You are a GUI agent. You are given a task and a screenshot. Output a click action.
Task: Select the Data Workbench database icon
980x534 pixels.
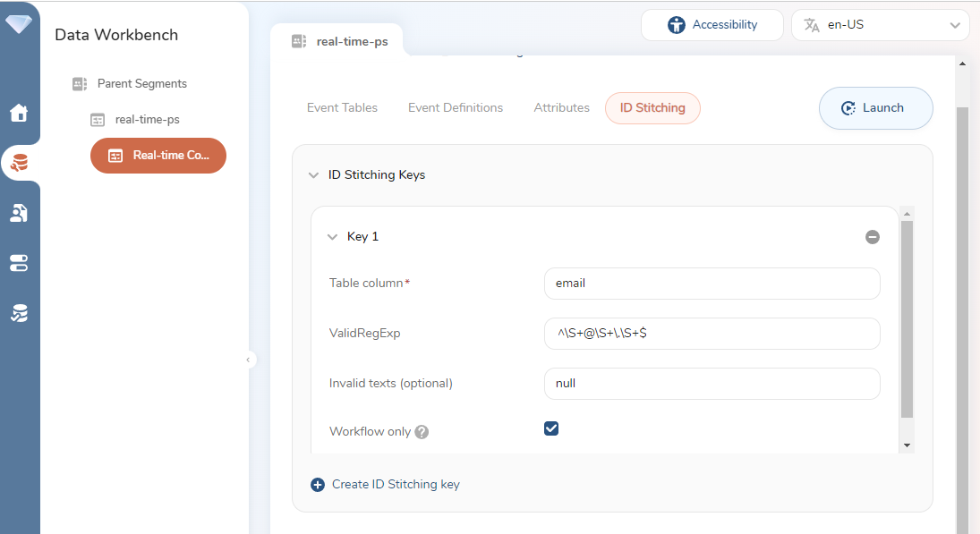tap(19, 163)
